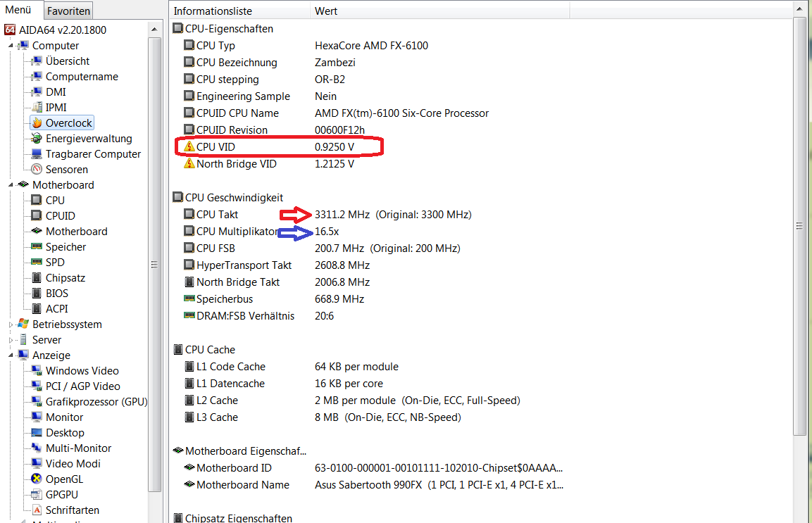The height and width of the screenshot is (523, 812).
Task: Open the Desktop page
Action: point(65,433)
